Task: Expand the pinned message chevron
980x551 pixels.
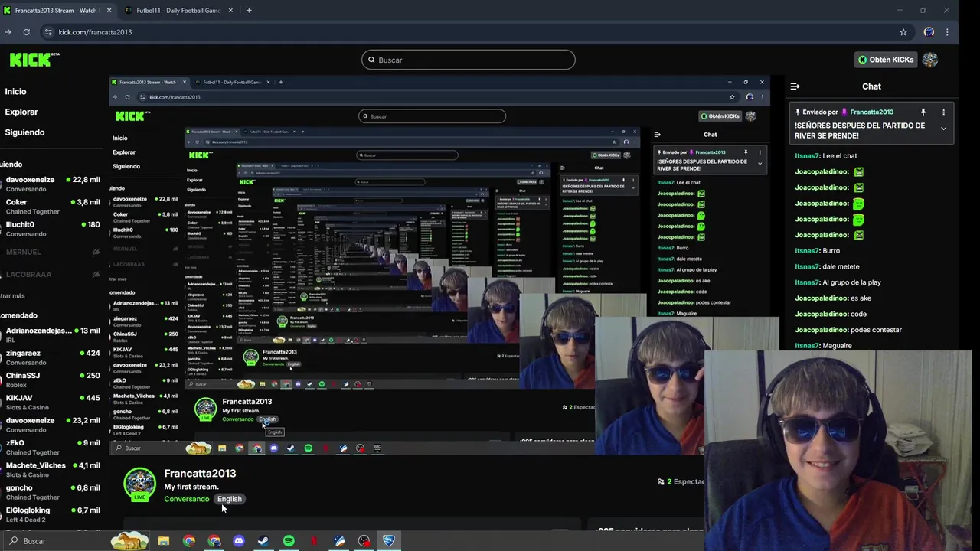Action: (943, 129)
